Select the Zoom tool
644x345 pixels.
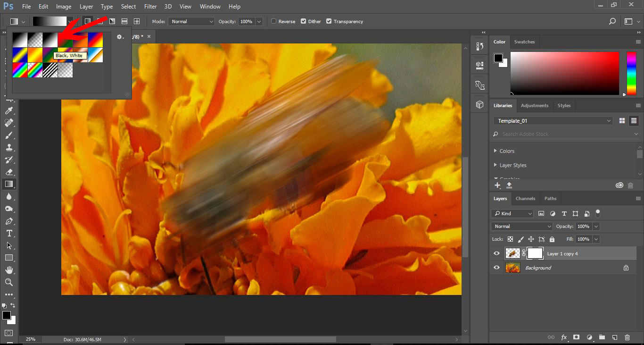pyautogui.click(x=9, y=282)
